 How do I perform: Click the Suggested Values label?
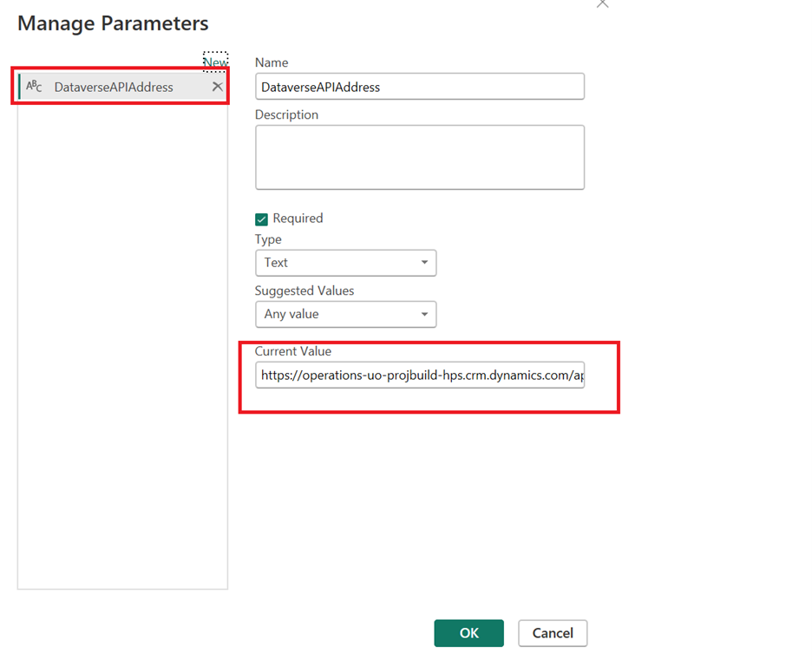tap(304, 291)
